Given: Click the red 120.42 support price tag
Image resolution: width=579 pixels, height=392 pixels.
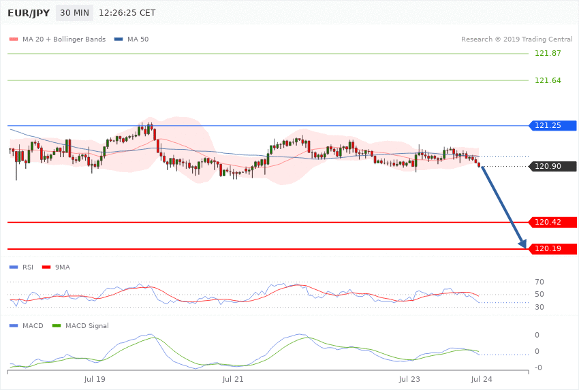Looking at the screenshot, I should pyautogui.click(x=552, y=222).
